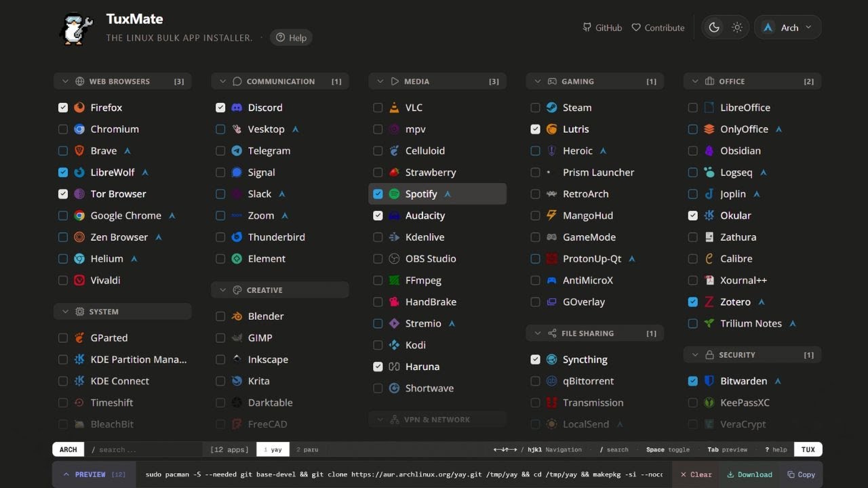Screen dimensions: 868x488
Task: Click the Telegram icon
Action: coord(237,151)
